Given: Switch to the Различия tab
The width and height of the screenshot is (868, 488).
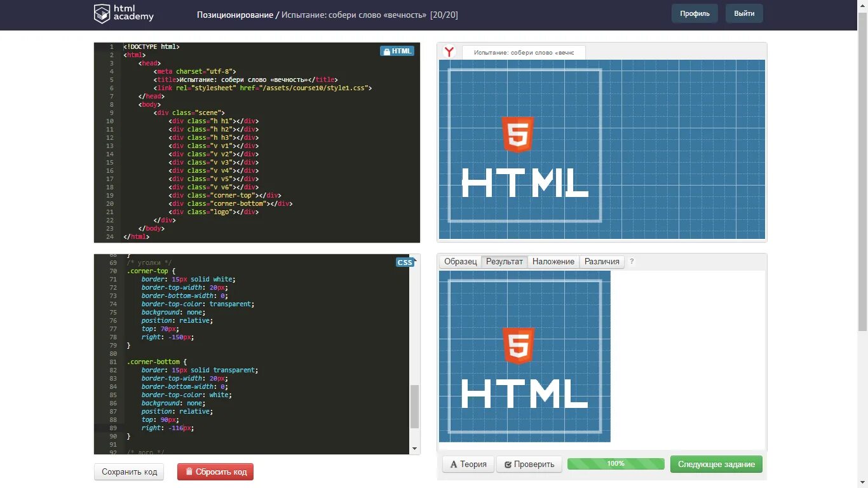Looking at the screenshot, I should click(602, 261).
